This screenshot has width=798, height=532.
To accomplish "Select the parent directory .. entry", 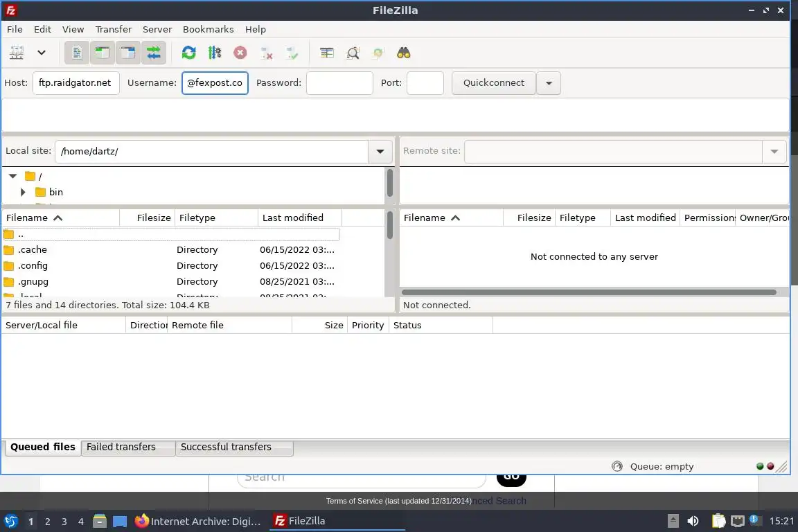I will pyautogui.click(x=171, y=234).
